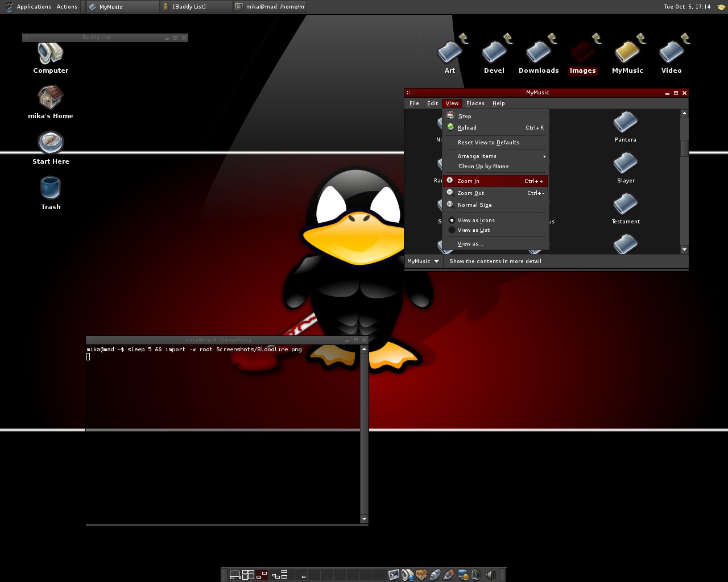
Task: Open the Places menu in MyMusic
Action: 475,103
